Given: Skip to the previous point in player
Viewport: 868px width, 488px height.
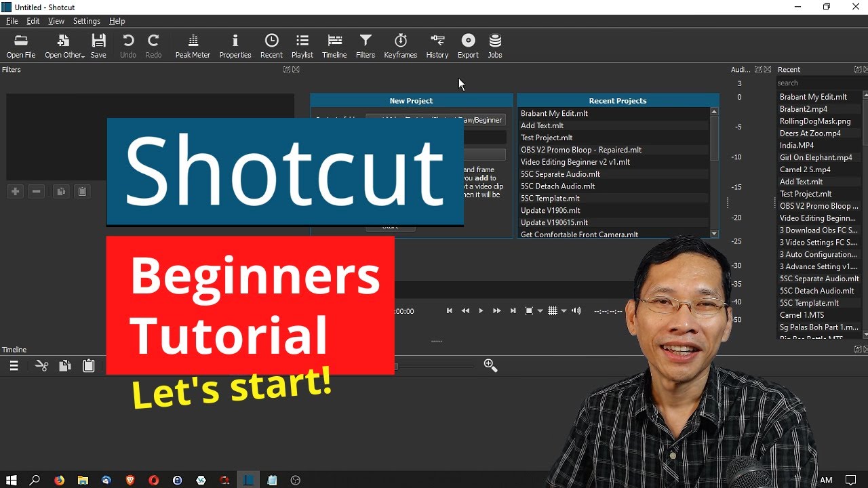Looking at the screenshot, I should coord(449,311).
